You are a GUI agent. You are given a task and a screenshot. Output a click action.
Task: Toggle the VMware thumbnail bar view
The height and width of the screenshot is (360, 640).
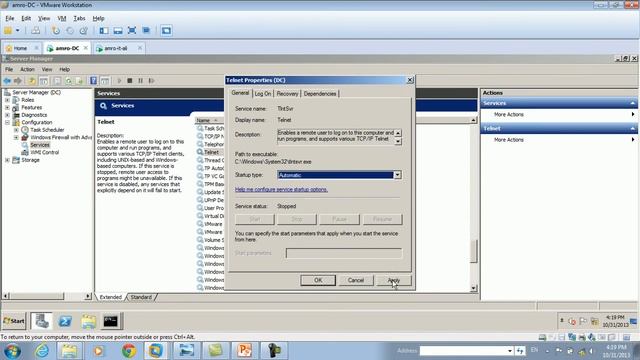[118, 31]
